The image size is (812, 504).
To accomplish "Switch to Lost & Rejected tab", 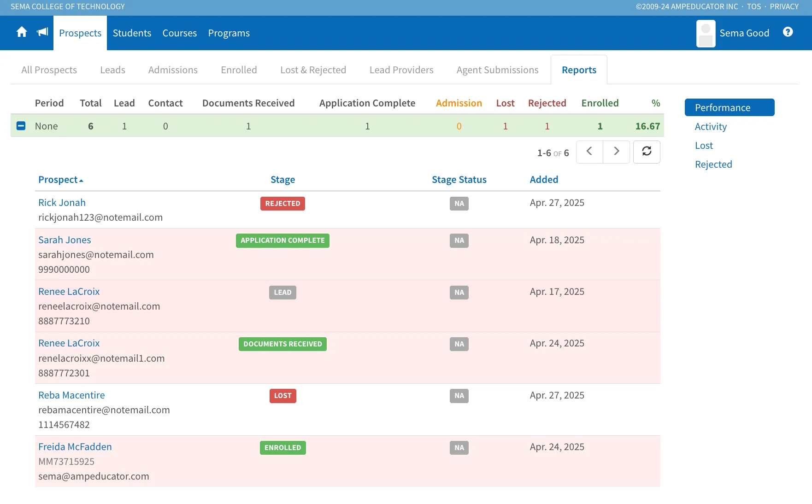I will [x=313, y=70].
